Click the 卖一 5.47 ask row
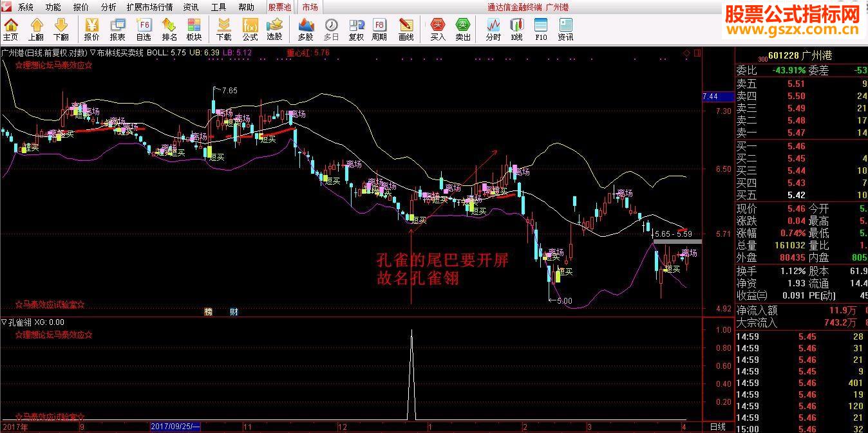The width and height of the screenshot is (868, 433). point(801,133)
